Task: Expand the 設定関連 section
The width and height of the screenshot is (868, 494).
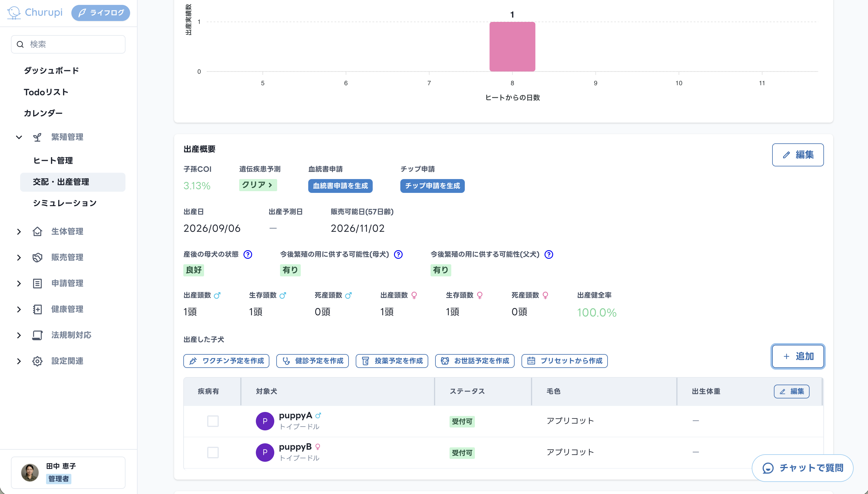Action: (19, 361)
